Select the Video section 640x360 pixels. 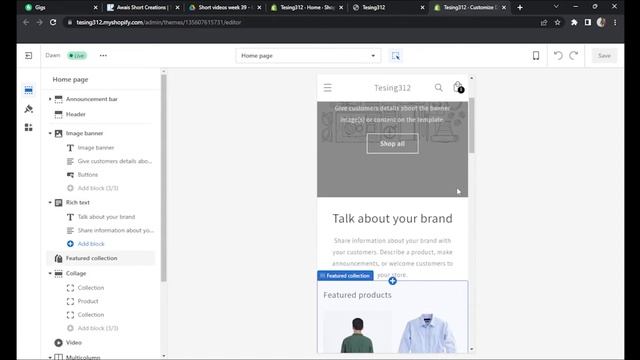click(x=73, y=342)
